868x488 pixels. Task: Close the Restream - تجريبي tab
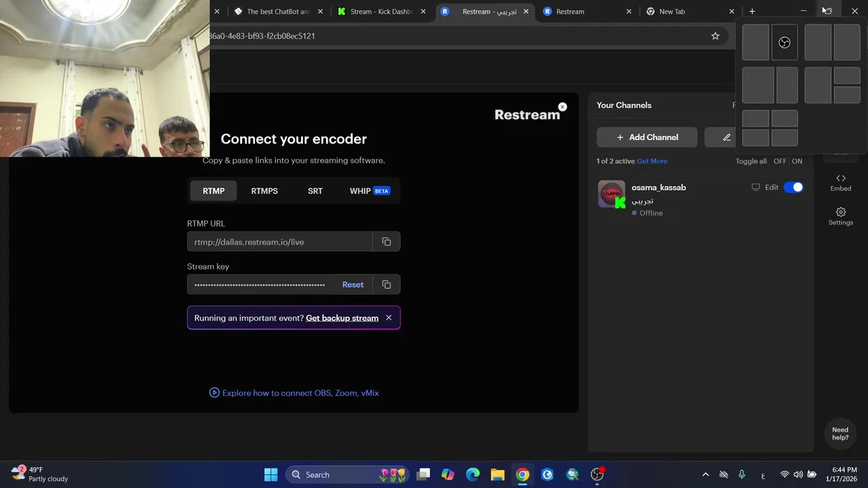tap(526, 12)
